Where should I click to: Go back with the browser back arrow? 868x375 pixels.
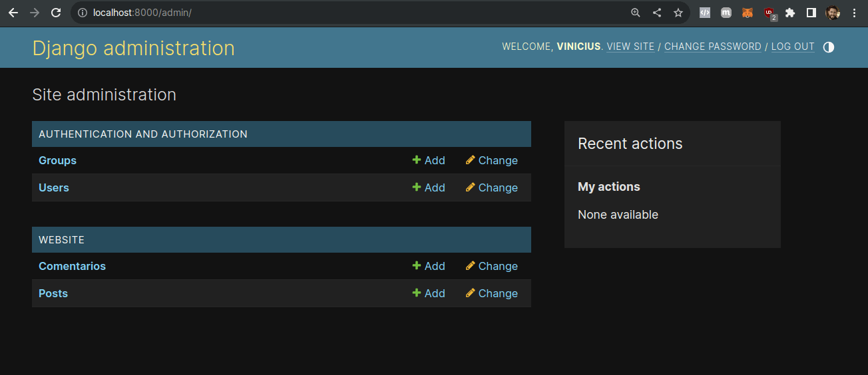[13, 13]
